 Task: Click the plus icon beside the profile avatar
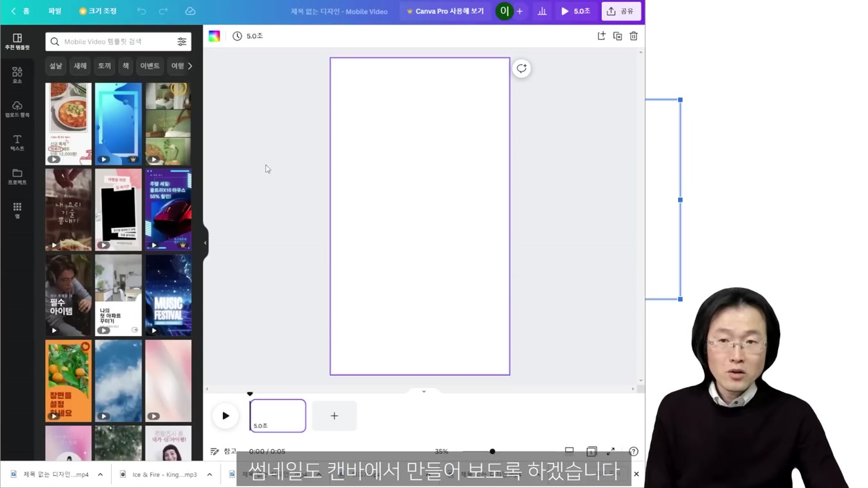click(x=520, y=11)
